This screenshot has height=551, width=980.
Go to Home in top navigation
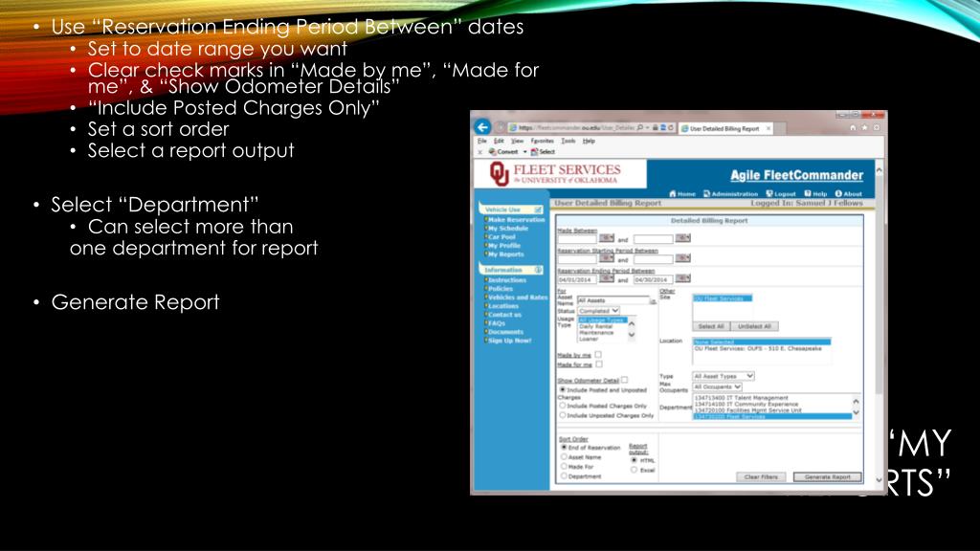pos(682,193)
